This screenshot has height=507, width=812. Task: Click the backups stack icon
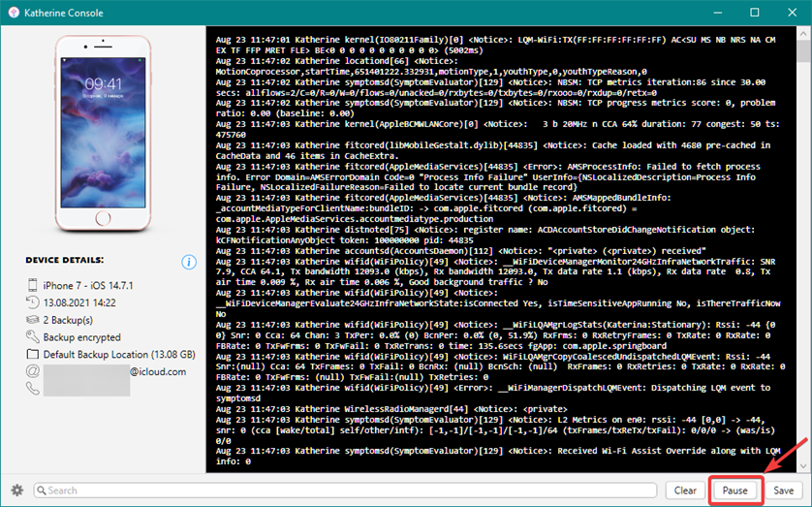pyautogui.click(x=33, y=320)
